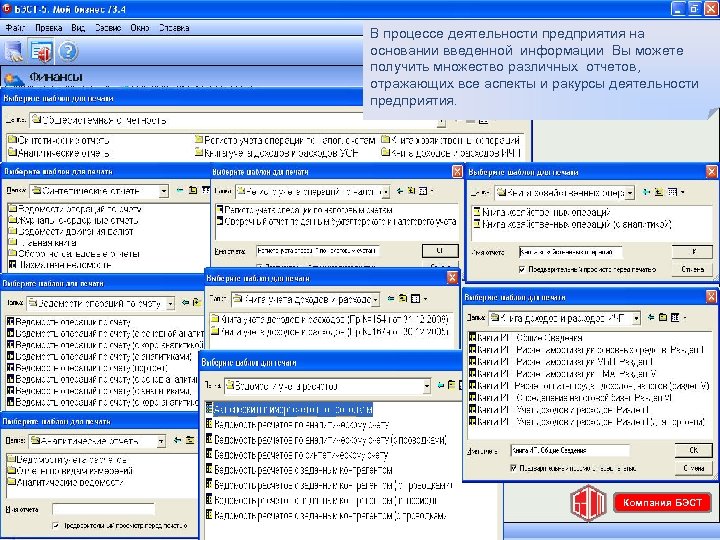This screenshot has height=540, width=720.
Task: Click Отмена in Книга хозяйственных операций dialog
Action: 692,270
